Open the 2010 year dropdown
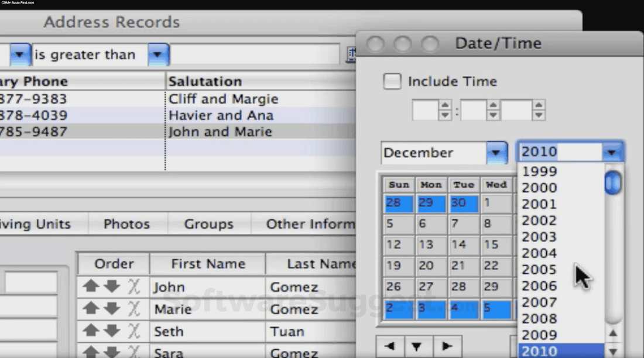The image size is (644, 358). [x=612, y=152]
